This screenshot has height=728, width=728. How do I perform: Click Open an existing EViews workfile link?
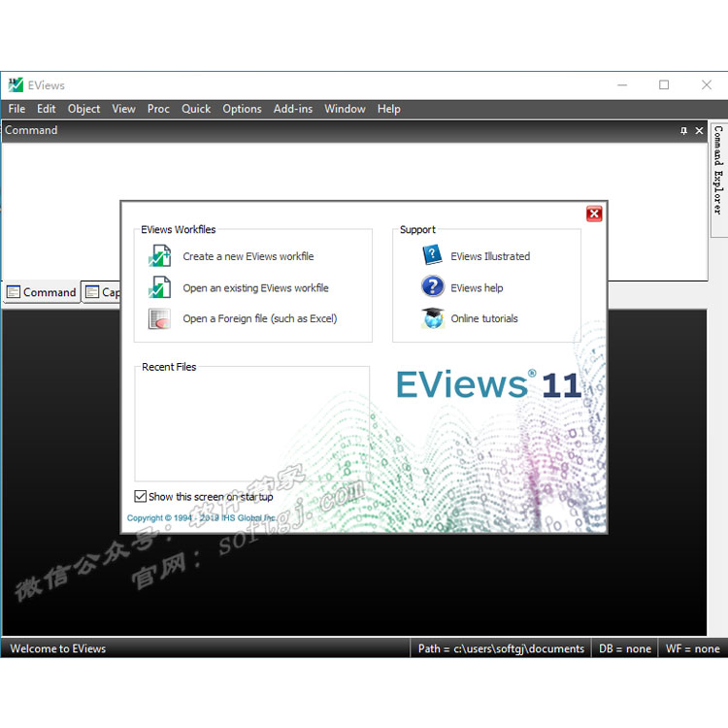pos(255,288)
